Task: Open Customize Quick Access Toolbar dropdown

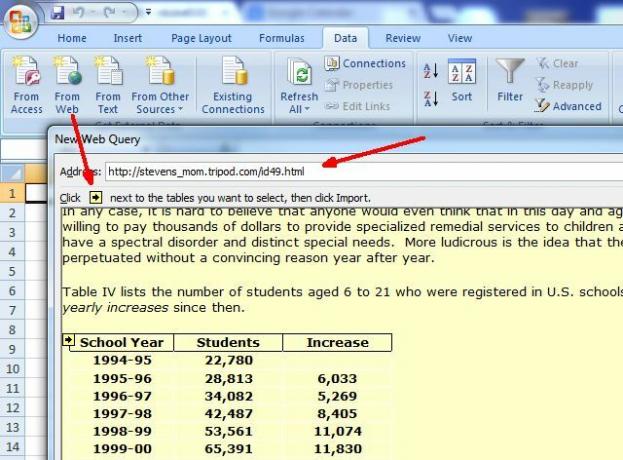Action: coord(148,12)
